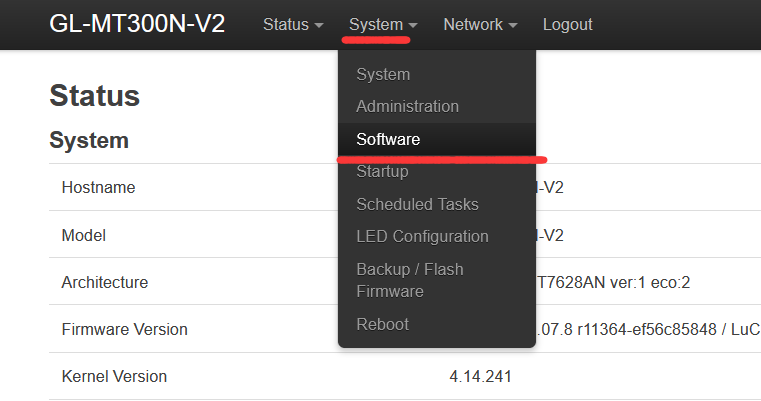Open Scheduled Tasks from the dropdown
The height and width of the screenshot is (401, 761).
tap(417, 204)
